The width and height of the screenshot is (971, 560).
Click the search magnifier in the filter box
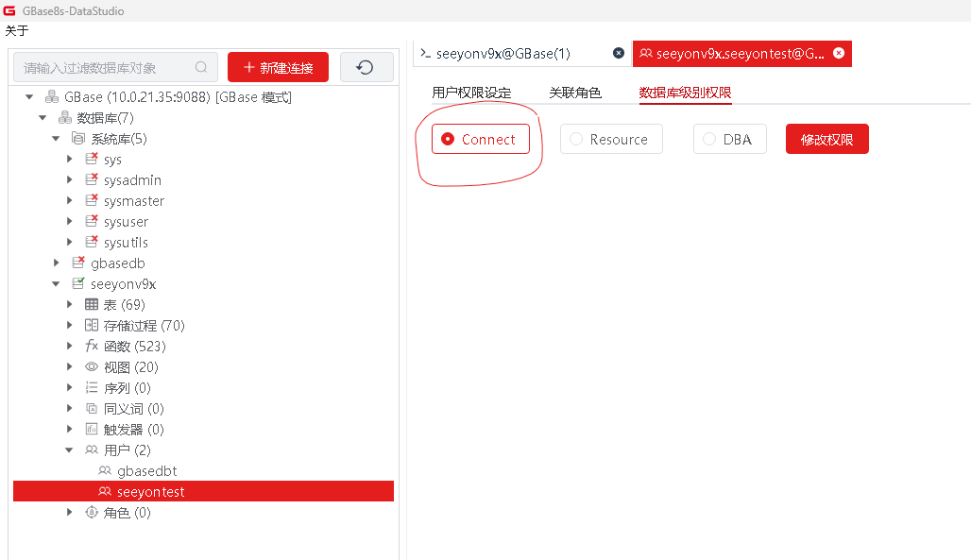pos(201,67)
